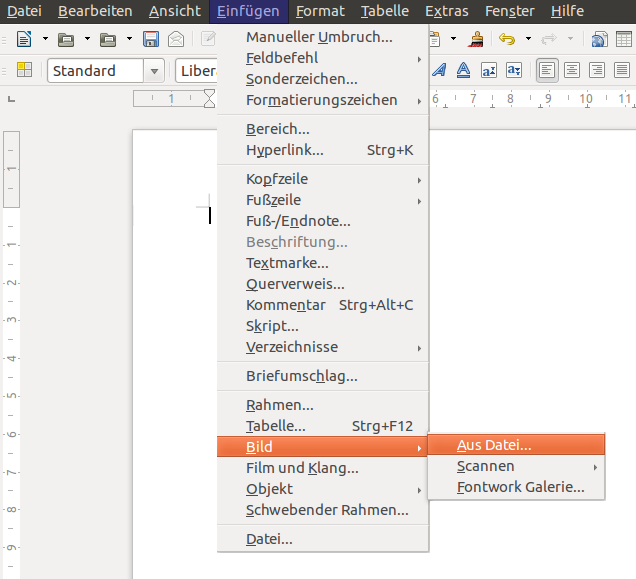Screen dimensions: 636x579
Task: Open the Extras menu in menu bar
Action: 446,11
